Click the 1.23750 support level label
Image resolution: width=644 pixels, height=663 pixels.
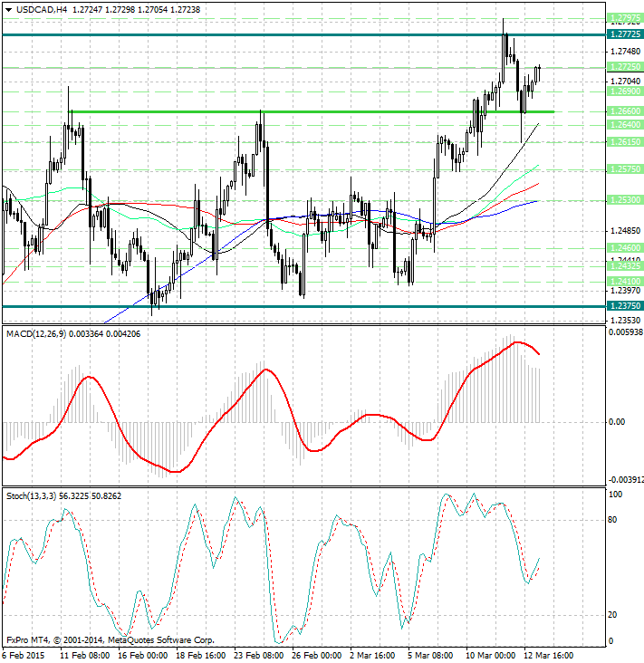pyautogui.click(x=625, y=305)
